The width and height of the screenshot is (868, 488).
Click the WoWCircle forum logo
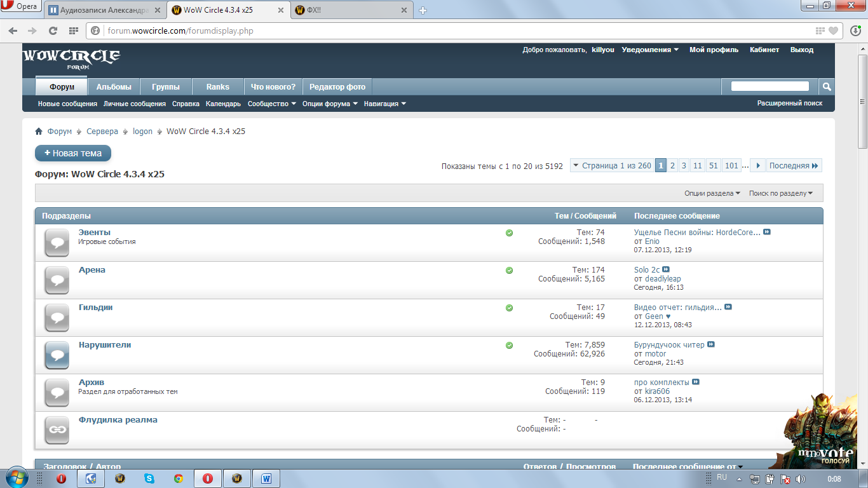71,59
